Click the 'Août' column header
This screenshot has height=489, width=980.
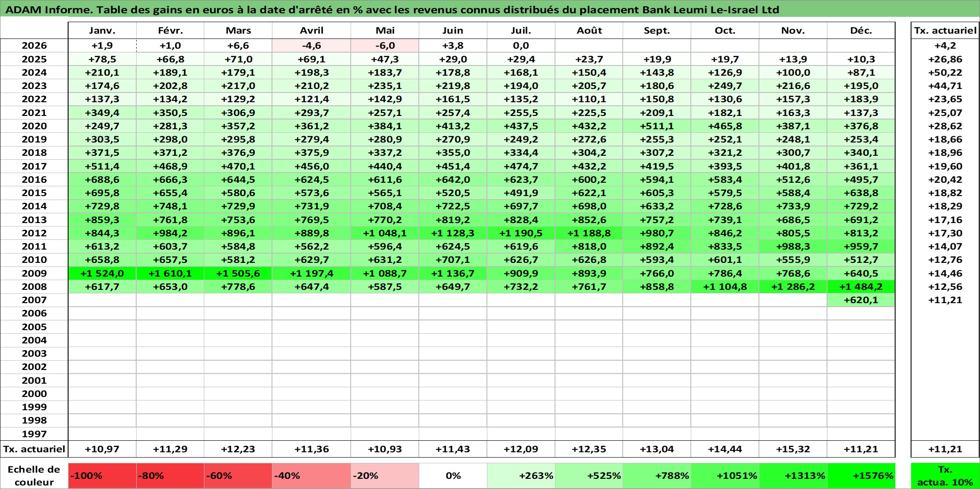pos(589,31)
